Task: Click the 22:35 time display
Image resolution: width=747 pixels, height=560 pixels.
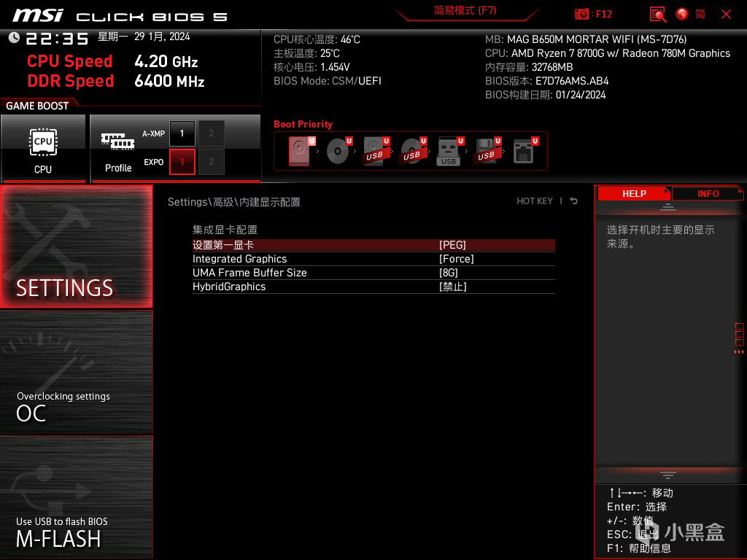Action: coord(57,39)
